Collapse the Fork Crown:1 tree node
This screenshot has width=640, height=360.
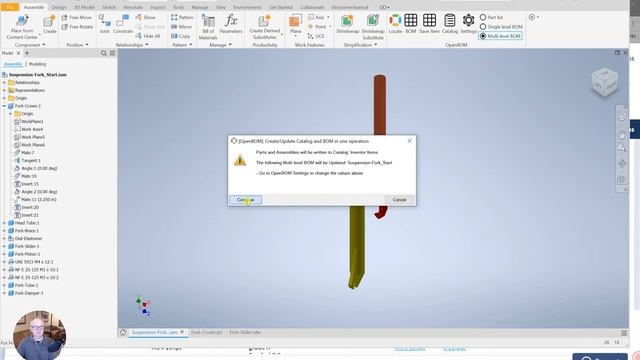[x=4, y=106]
